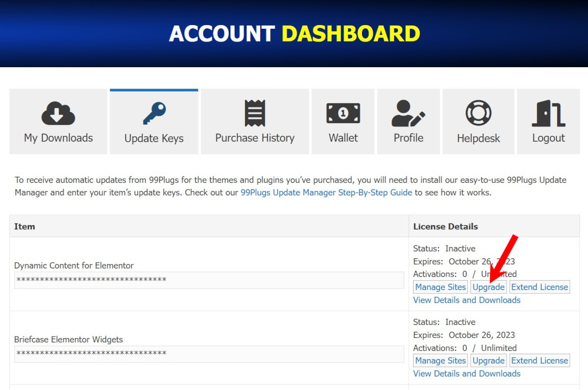Click the Profile user-edit icon
The height and width of the screenshot is (390, 588).
(408, 114)
